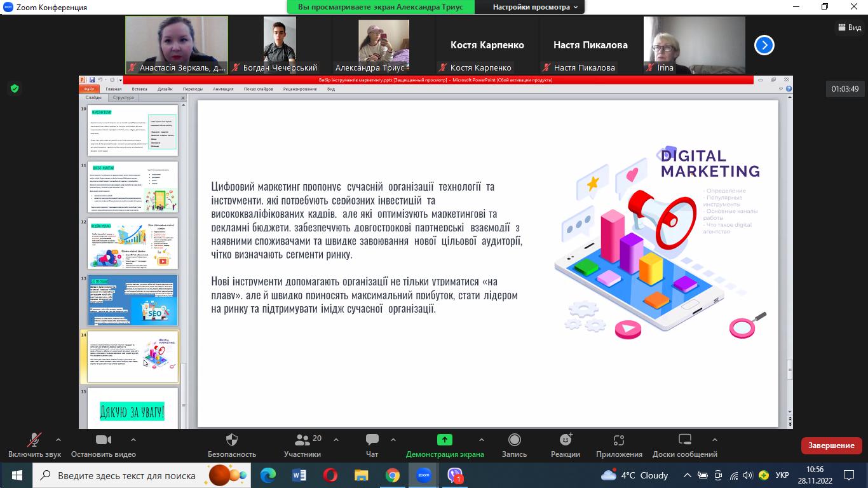The height and width of the screenshot is (488, 868).
Task: Unmute microphone with Включить звук
Action: point(34,440)
